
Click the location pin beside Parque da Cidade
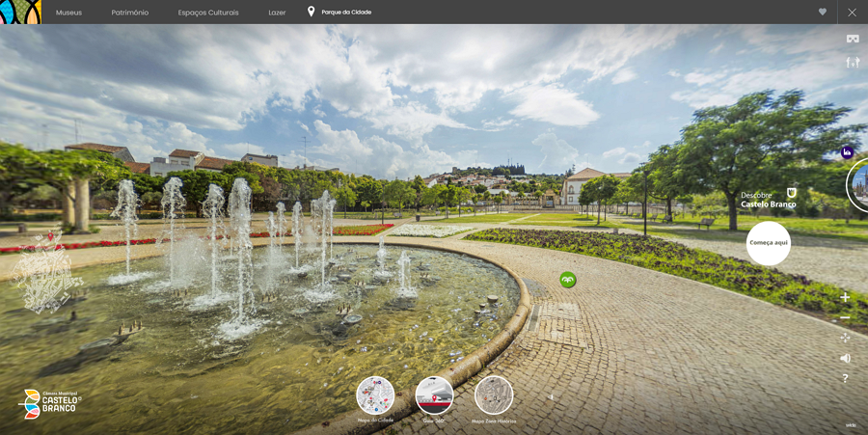[x=312, y=12]
